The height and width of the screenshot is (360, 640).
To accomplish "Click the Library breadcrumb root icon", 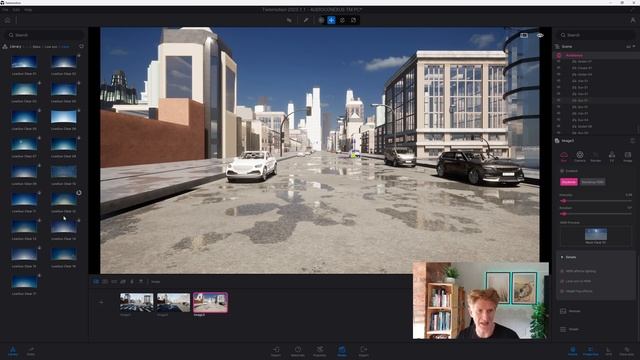I will click(5, 47).
